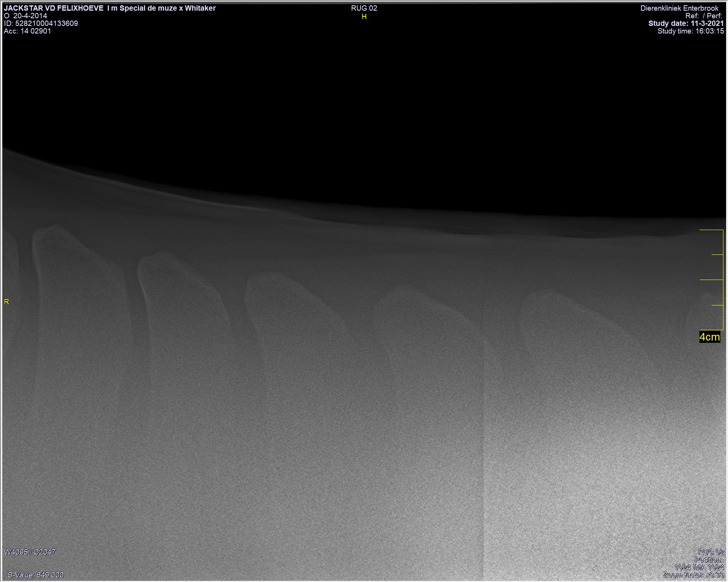Click the Position: overlay label

708,560
